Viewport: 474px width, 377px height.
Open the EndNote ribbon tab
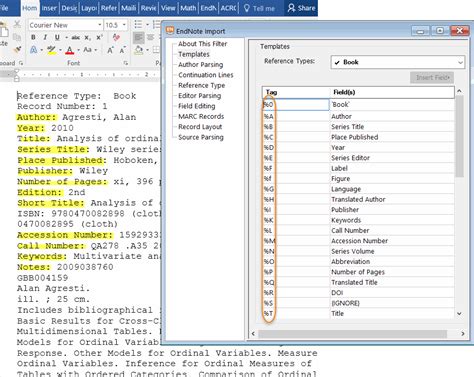(x=208, y=8)
